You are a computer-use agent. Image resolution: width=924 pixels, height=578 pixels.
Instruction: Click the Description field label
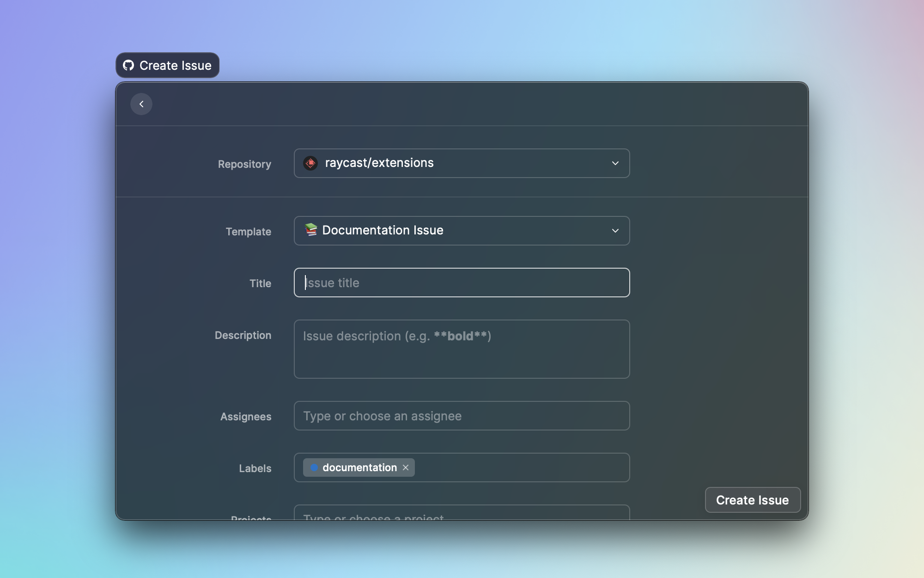pos(243,335)
